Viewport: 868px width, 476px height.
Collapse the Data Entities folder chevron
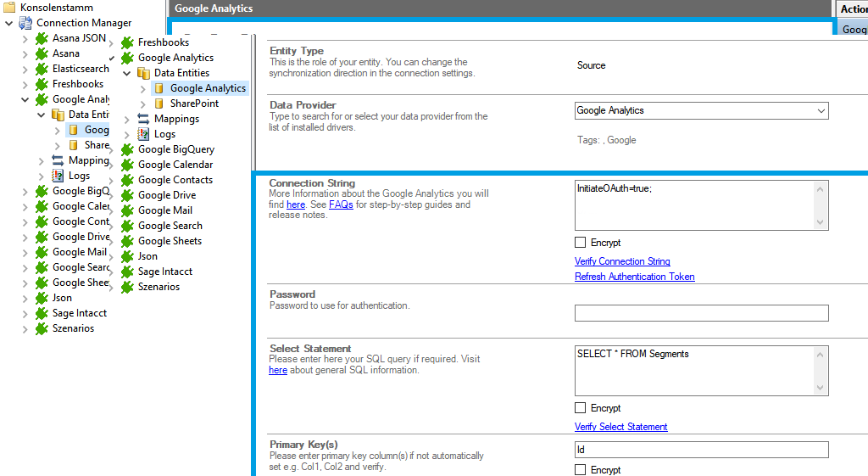pos(127,73)
